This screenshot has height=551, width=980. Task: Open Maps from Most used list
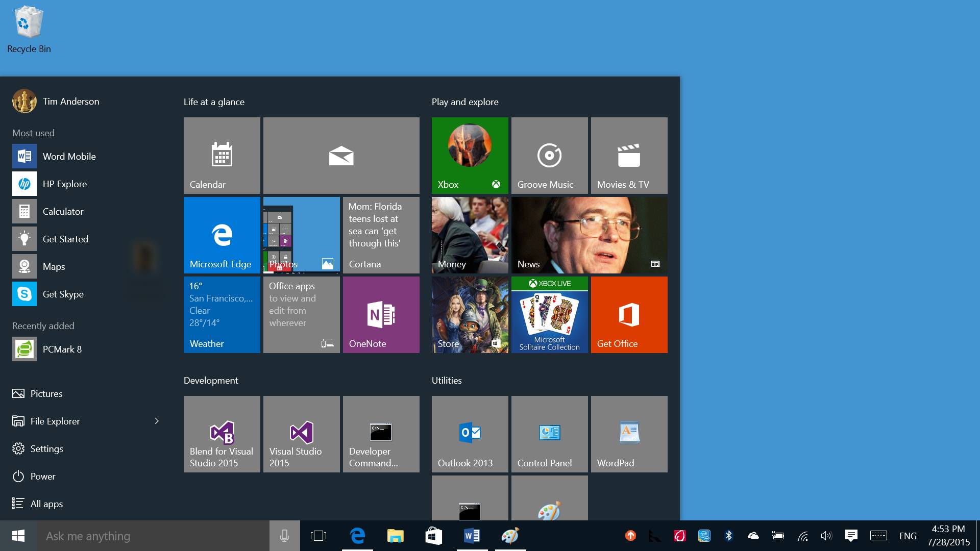(x=86, y=266)
